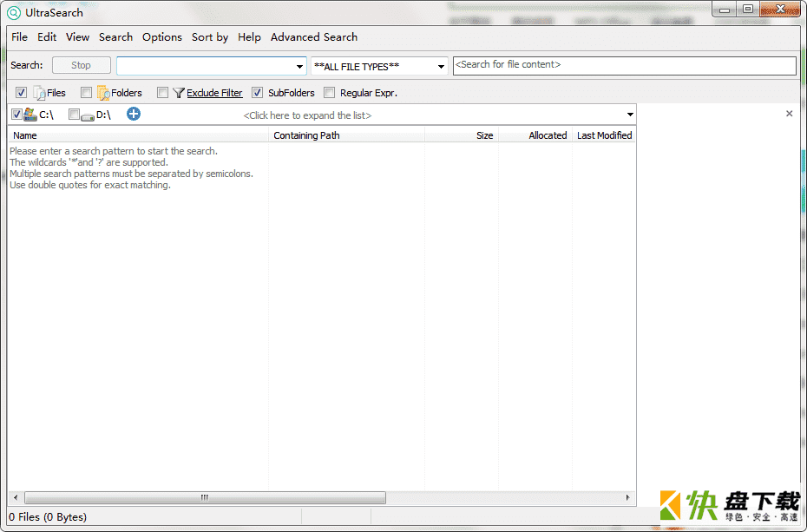Toggle the SubFolders checkbox
This screenshot has width=807, height=532.
click(x=258, y=93)
